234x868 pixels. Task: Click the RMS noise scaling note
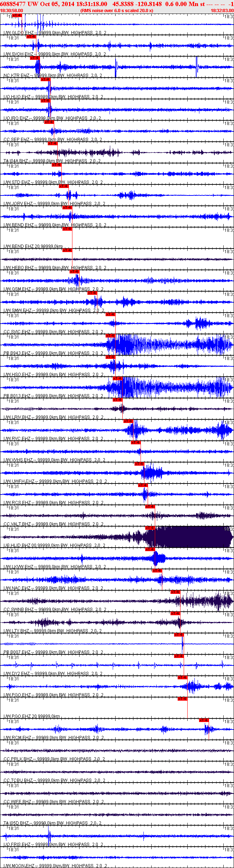(117, 11)
